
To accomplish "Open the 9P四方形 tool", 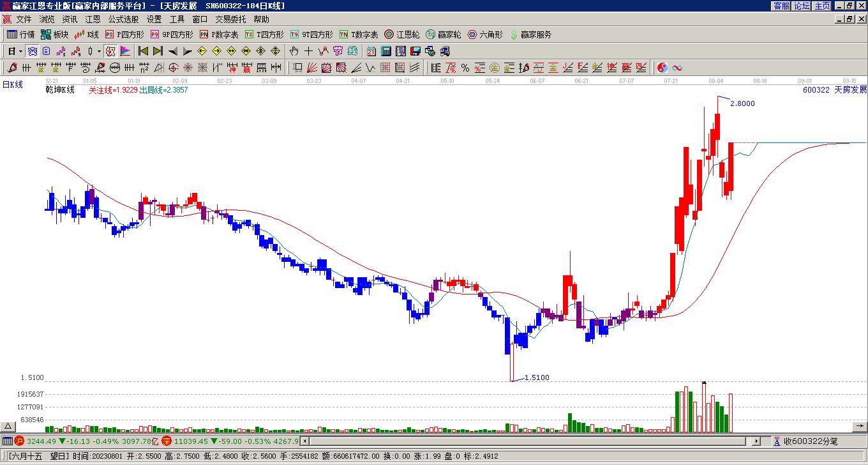I will (172, 34).
